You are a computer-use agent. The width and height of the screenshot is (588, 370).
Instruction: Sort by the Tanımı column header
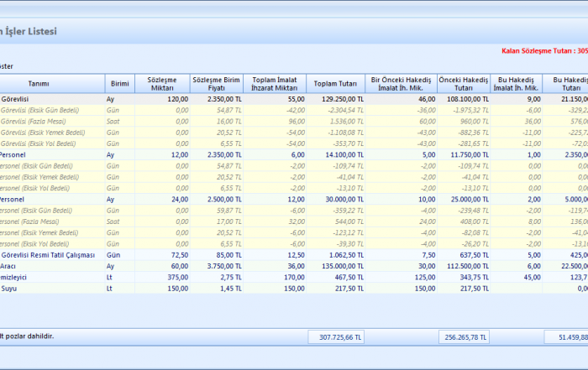[39, 84]
